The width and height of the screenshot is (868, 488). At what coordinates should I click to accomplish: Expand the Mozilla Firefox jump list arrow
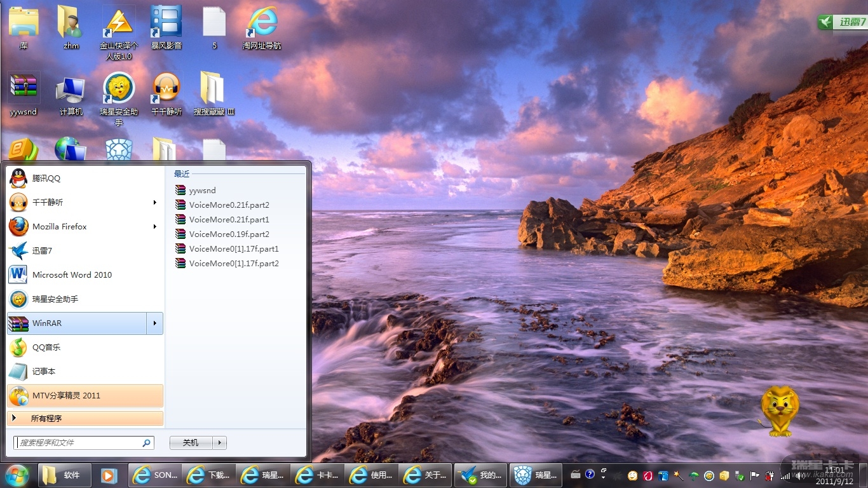155,227
